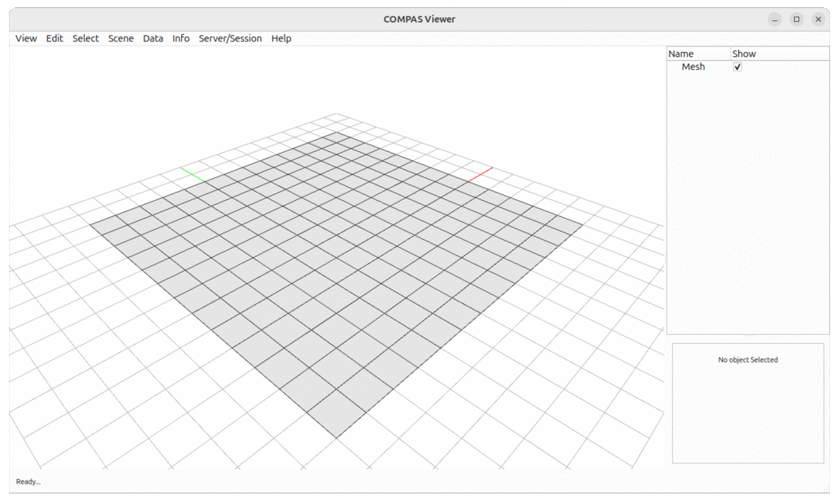The height and width of the screenshot is (504, 839).
Task: Open the Data menu
Action: (152, 38)
